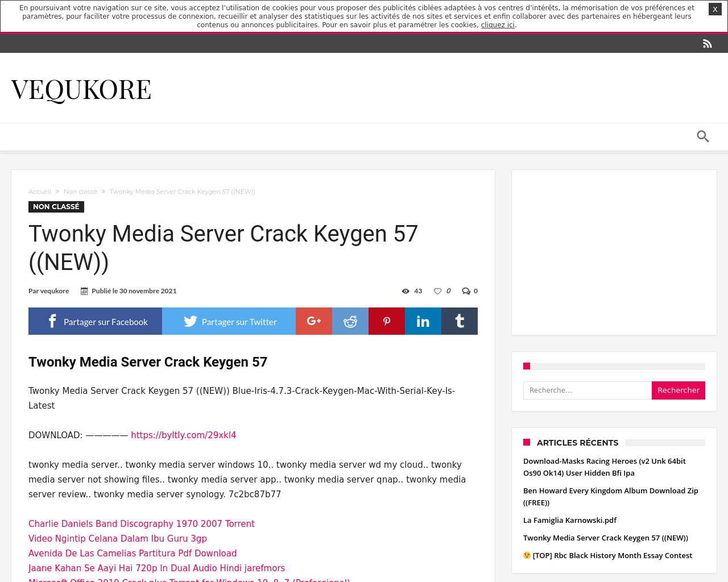Screen dimensions: 728x582
Task: Open recent article Download-Masks Racing Heroes
Action: click(605, 467)
